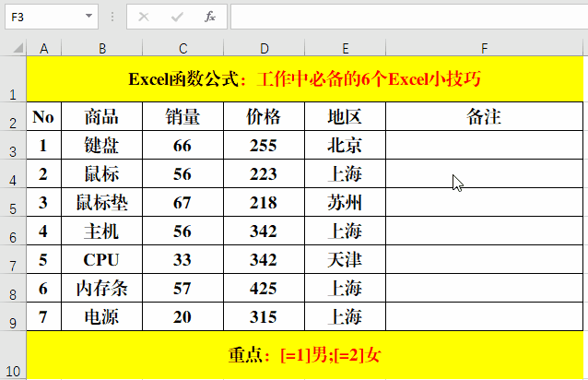Click the Cancel (X) formula bar icon
This screenshot has width=588, height=380.
coord(144,17)
